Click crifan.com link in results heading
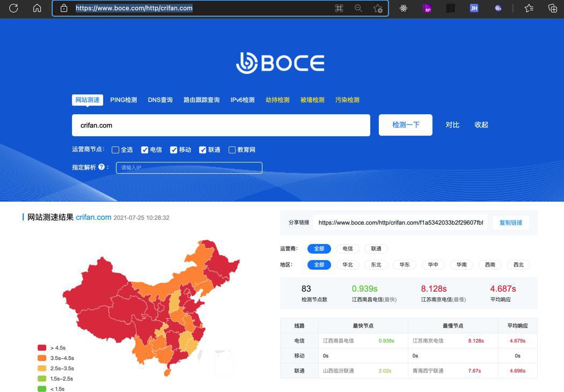Screen dimensions: 564x392 click(x=93, y=217)
